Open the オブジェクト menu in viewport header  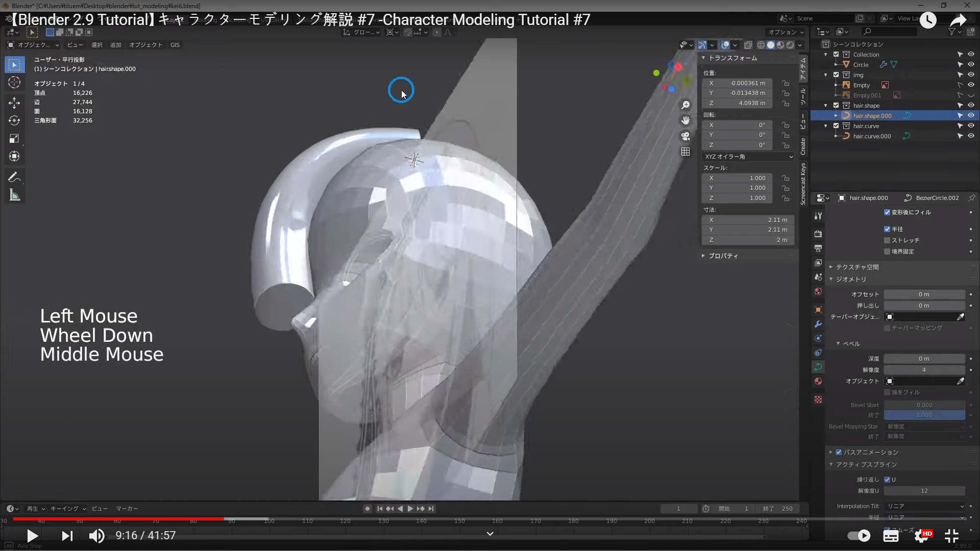145,45
